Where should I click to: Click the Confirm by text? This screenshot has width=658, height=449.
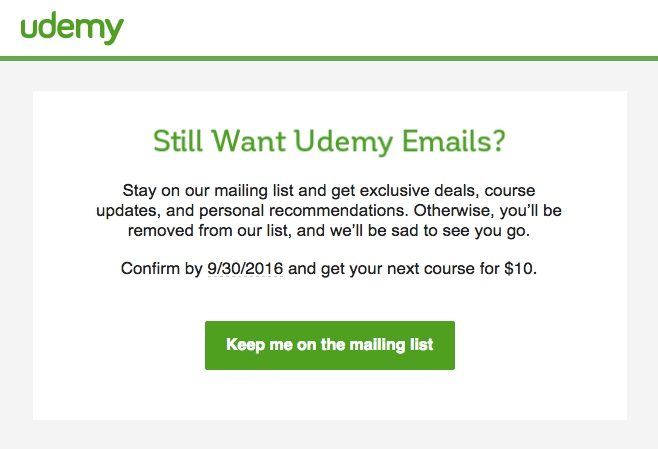161,269
